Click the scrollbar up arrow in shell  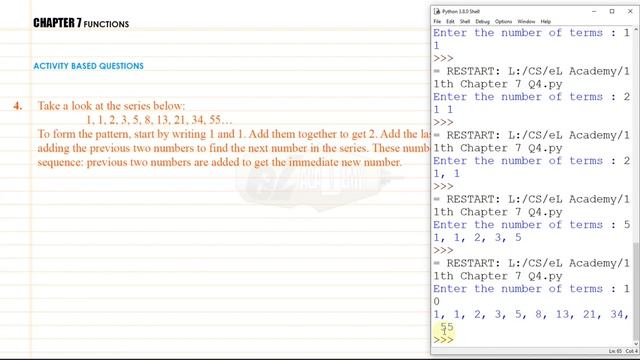[x=636, y=30]
